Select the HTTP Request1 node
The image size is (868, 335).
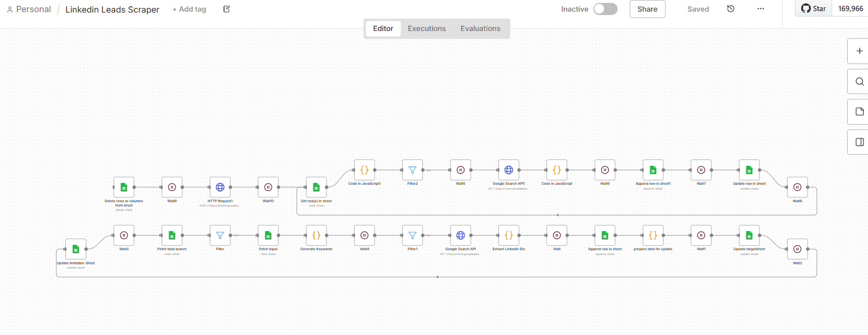pos(220,187)
